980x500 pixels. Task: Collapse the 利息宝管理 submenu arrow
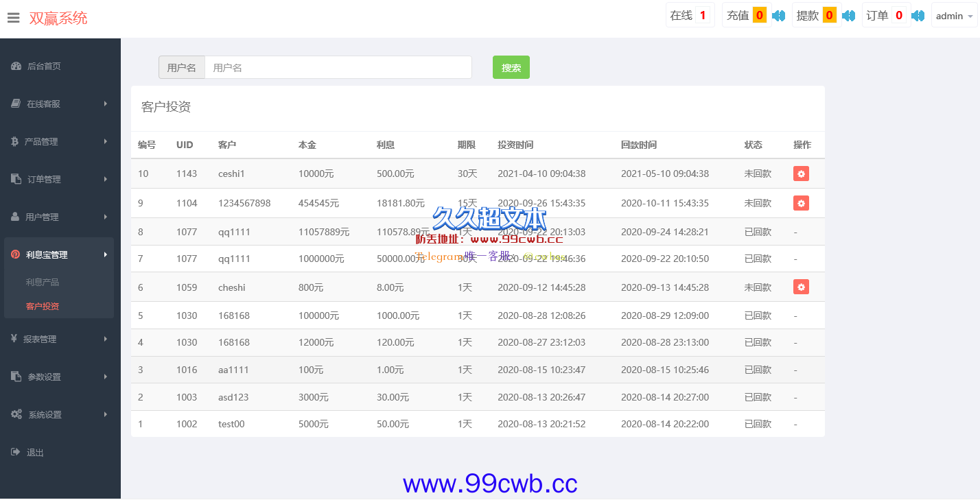click(x=106, y=254)
